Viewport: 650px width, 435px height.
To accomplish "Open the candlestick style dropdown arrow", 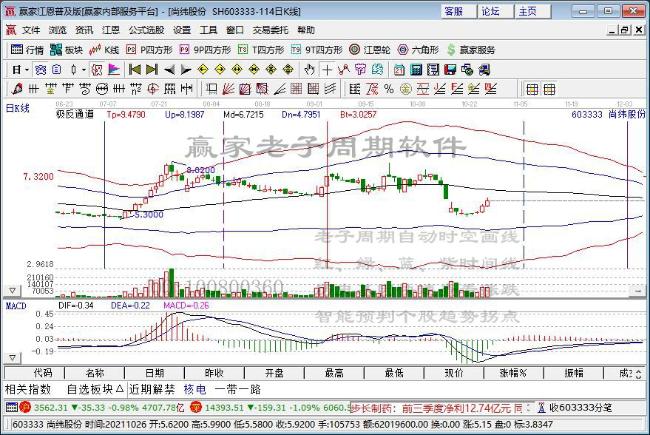I will [x=84, y=70].
